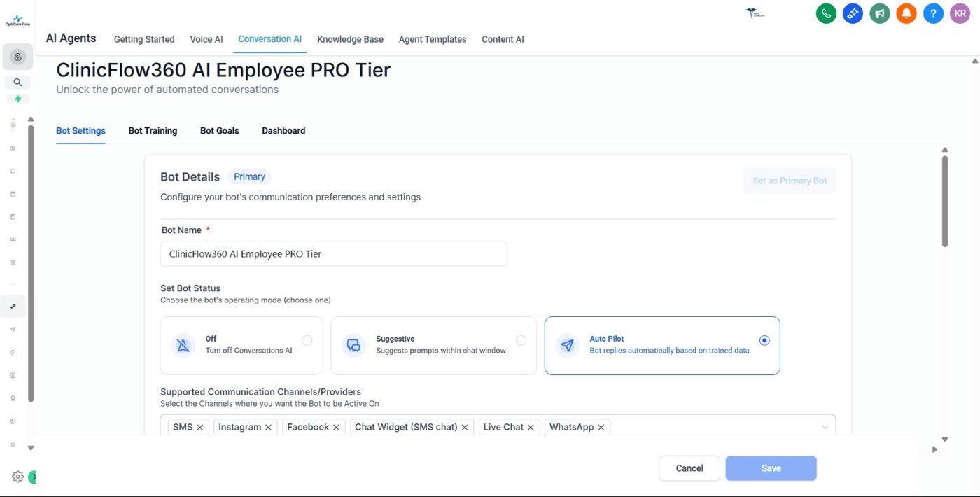Click the Save button
The image size is (980, 497).
771,468
